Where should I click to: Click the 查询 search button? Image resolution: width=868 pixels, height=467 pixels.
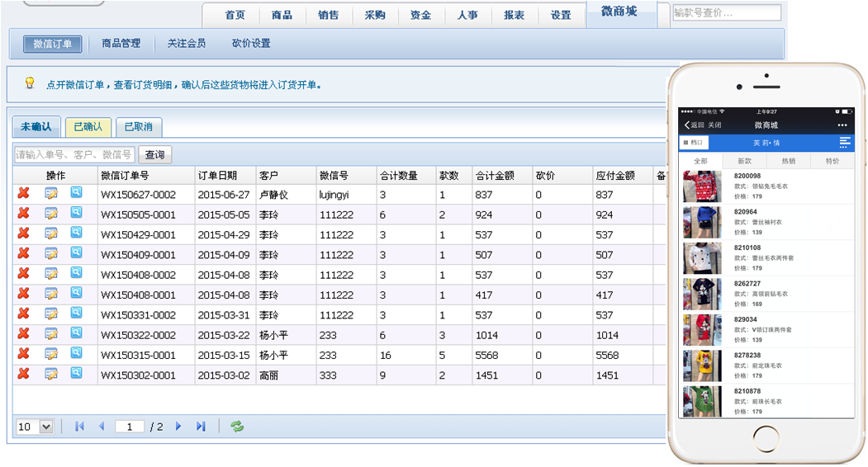coord(154,155)
